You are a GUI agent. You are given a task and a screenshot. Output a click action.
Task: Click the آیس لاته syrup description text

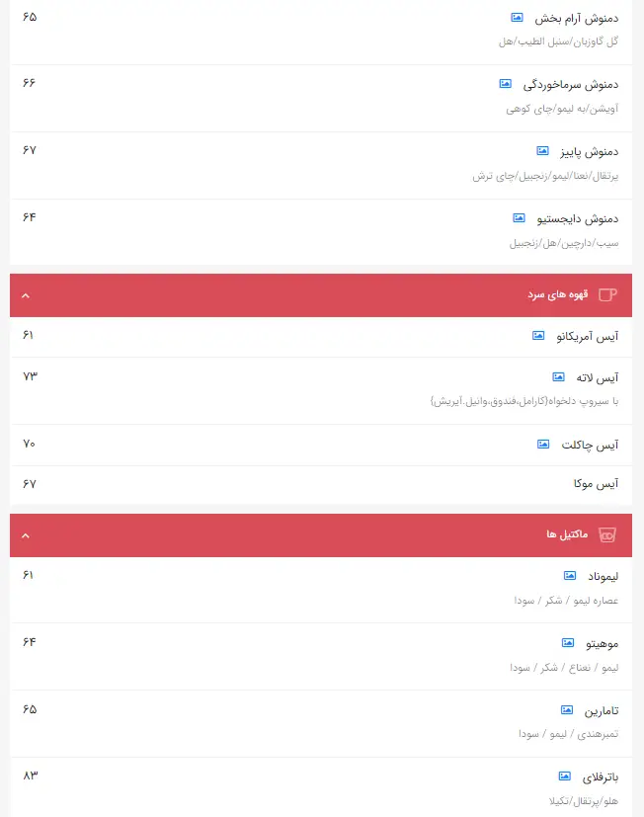(523, 401)
